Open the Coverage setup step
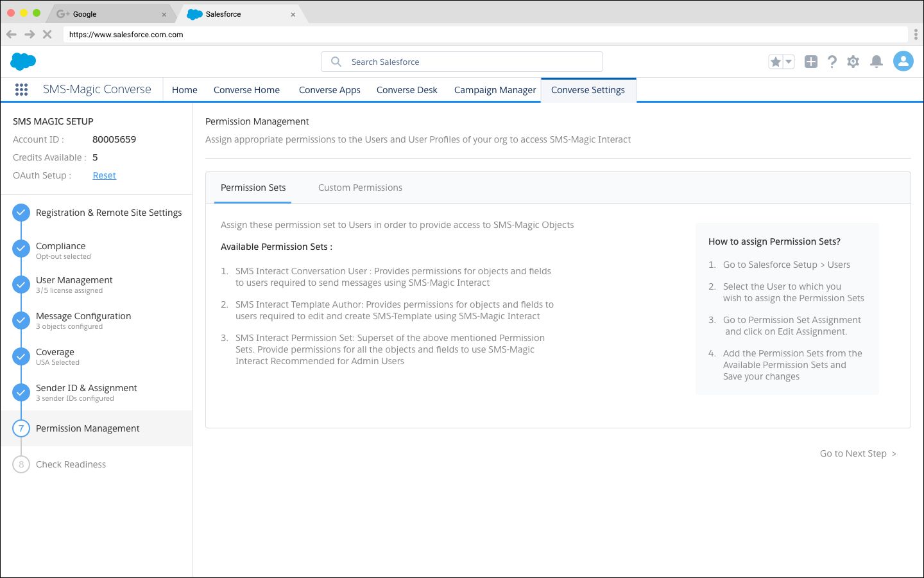The image size is (924, 578). (x=55, y=352)
